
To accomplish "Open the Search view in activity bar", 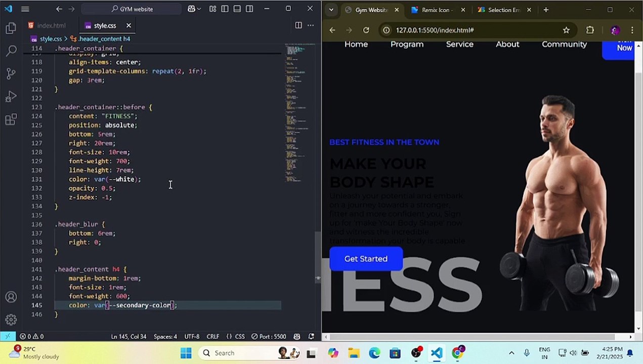I will (x=11, y=51).
